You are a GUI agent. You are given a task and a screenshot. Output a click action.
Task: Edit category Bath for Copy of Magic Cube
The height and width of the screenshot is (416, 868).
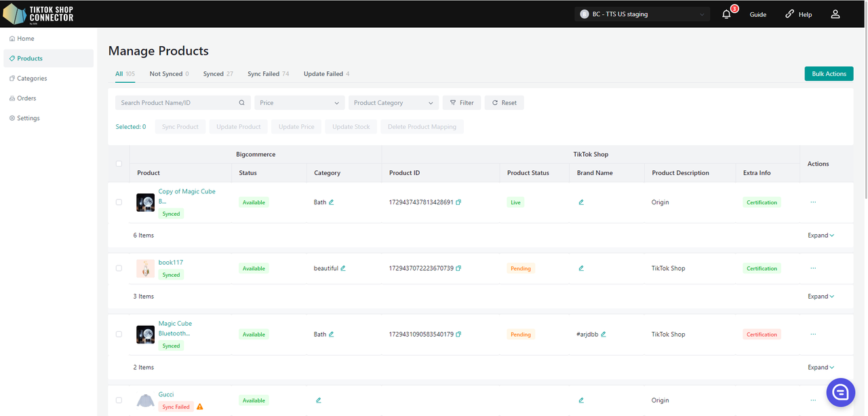click(x=332, y=202)
